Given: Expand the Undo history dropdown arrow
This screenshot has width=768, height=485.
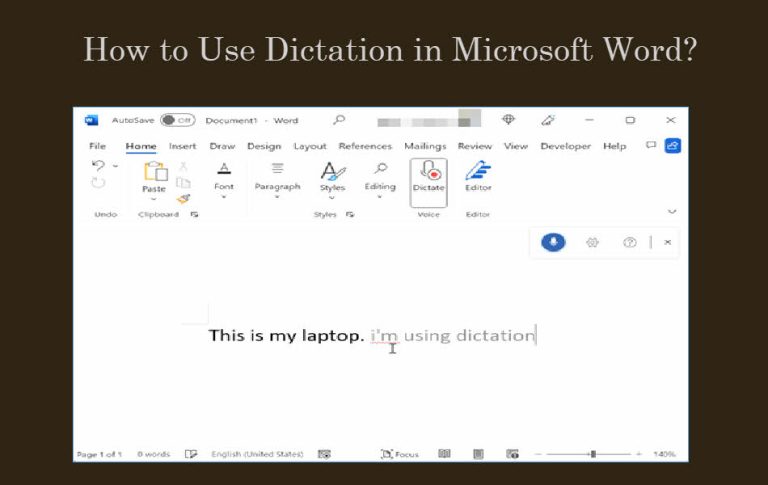Looking at the screenshot, I should (116, 167).
